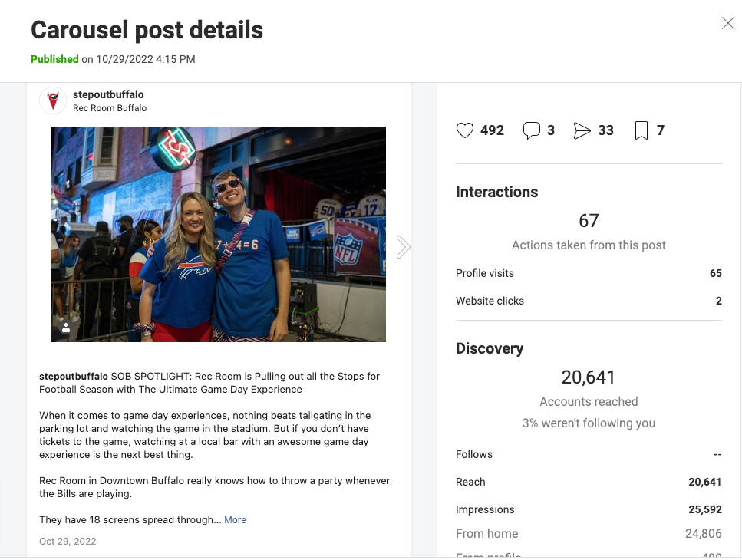The image size is (742, 560).
Task: Open the stepoutbuffalo username in header
Action: pyautogui.click(x=108, y=94)
